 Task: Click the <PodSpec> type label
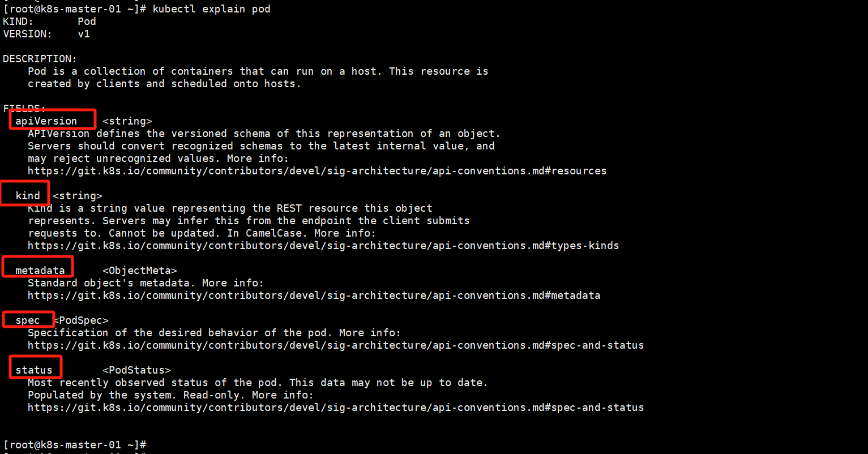tap(81, 320)
